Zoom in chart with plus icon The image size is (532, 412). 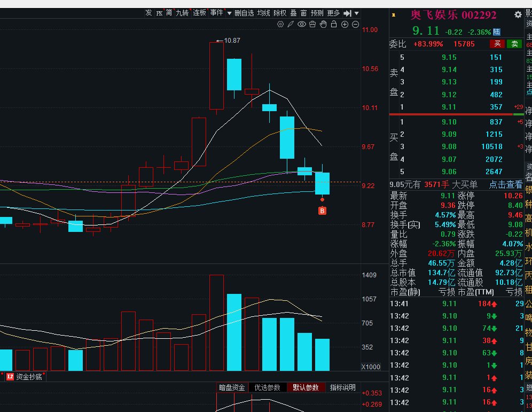(x=345, y=24)
